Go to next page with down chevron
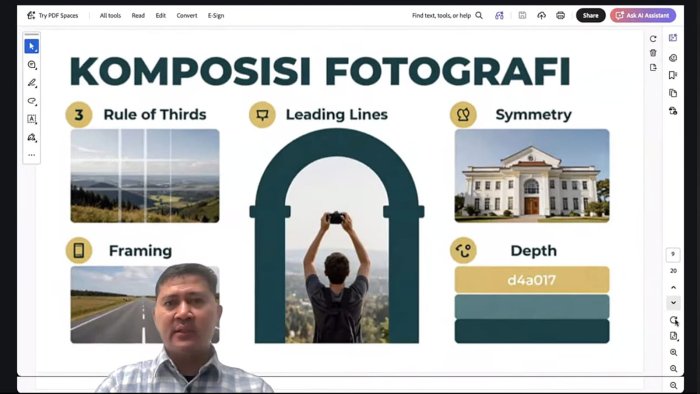Viewport: 700px width, 394px height. 674,303
